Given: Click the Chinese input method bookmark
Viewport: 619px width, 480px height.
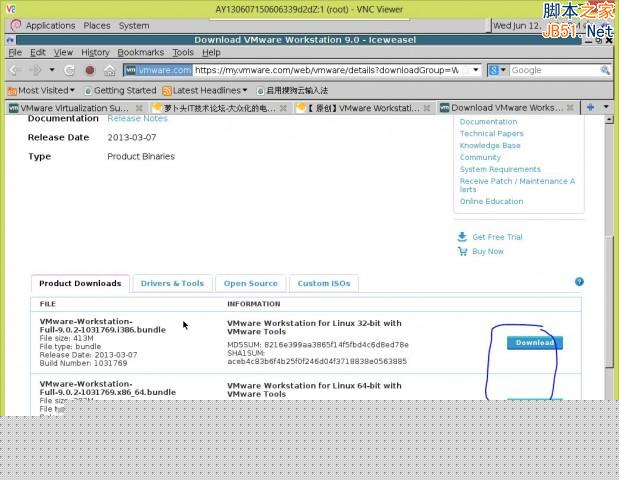Looking at the screenshot, I should pyautogui.click(x=292, y=90).
